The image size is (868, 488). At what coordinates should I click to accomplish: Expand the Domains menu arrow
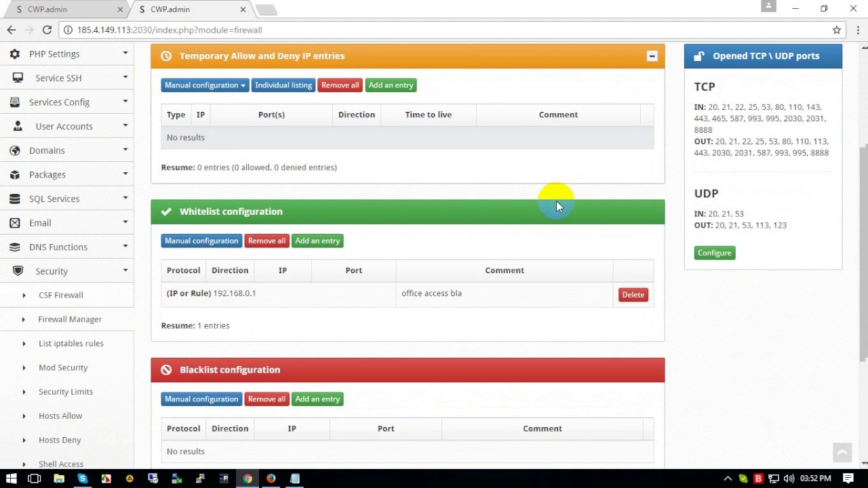[x=125, y=150]
